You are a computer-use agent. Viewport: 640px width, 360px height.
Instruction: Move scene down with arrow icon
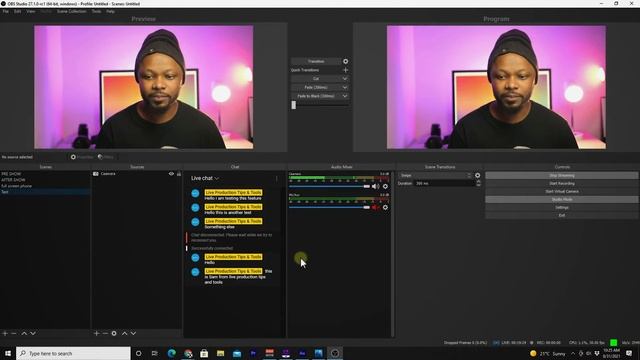(x=33, y=333)
